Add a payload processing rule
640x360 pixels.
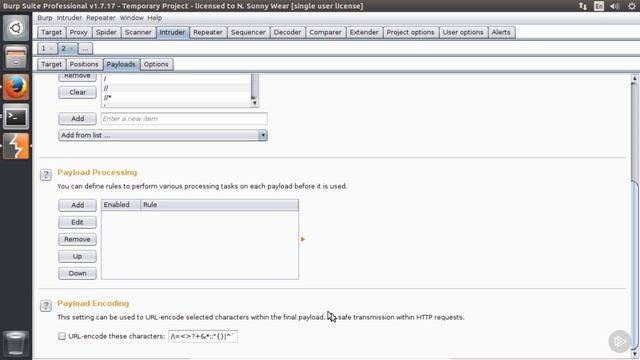coord(78,205)
